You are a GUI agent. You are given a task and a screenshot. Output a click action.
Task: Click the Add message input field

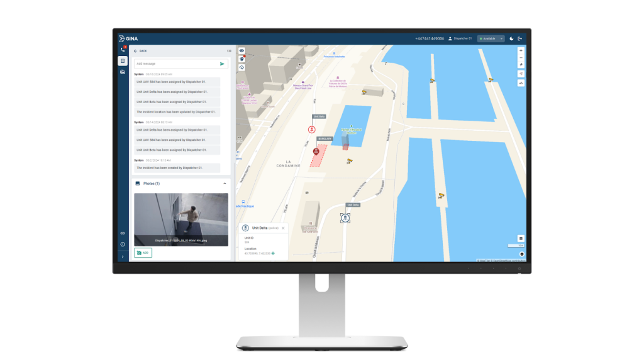pos(176,63)
